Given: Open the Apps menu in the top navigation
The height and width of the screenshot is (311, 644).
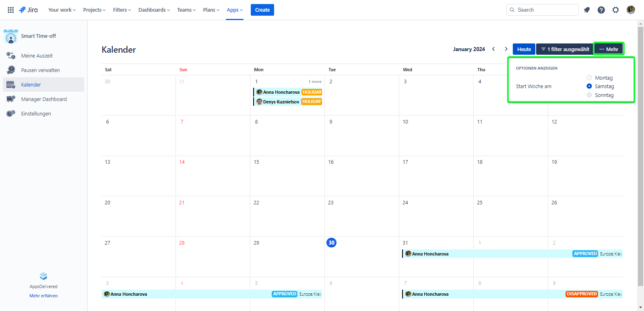Looking at the screenshot, I should pyautogui.click(x=235, y=10).
